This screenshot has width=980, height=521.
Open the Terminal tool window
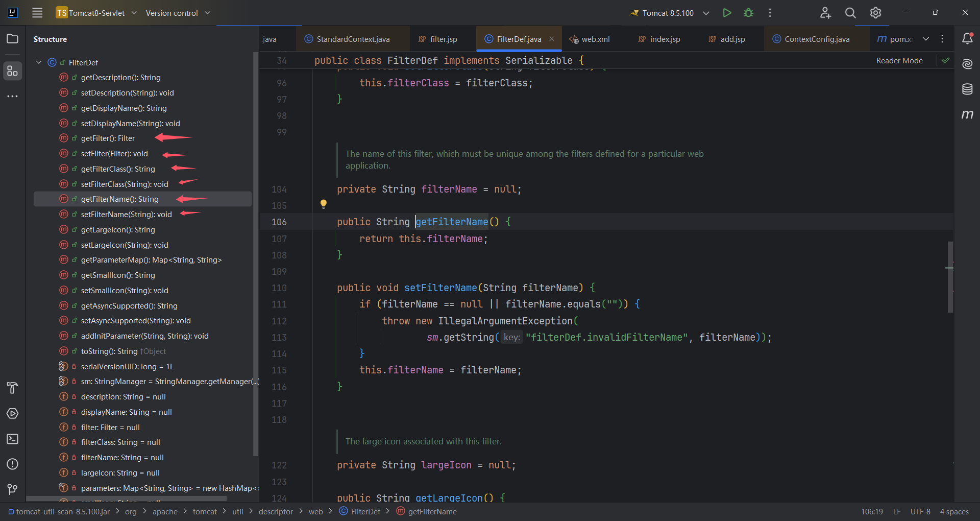pyautogui.click(x=12, y=439)
